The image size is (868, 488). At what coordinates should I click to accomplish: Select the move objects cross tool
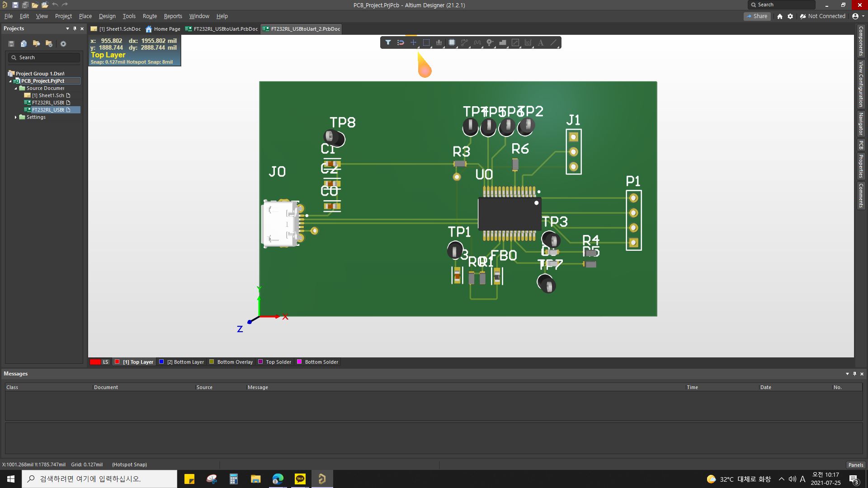coord(413,42)
